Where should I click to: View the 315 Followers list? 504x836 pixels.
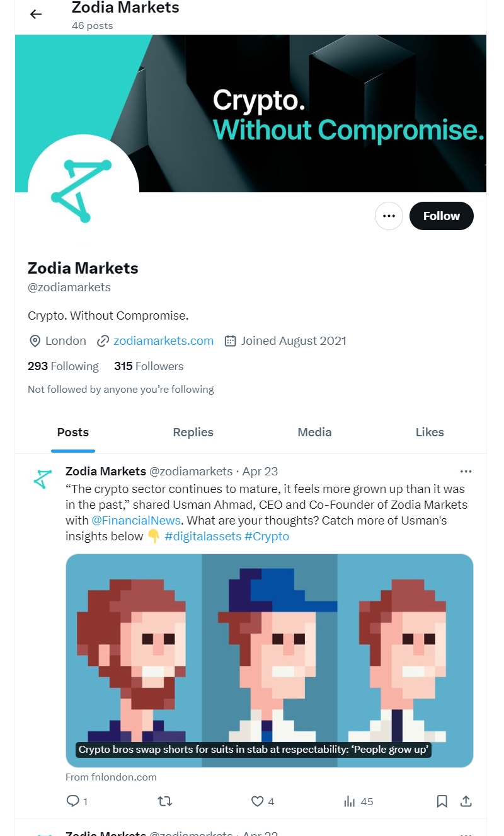(149, 366)
